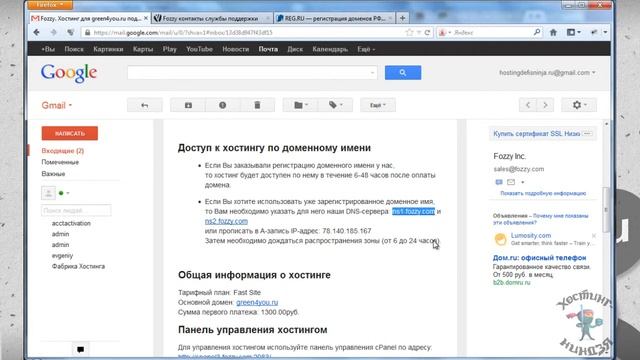Open the Gmail product dropdown
Viewport: 640px width, 360px height.
point(57,105)
